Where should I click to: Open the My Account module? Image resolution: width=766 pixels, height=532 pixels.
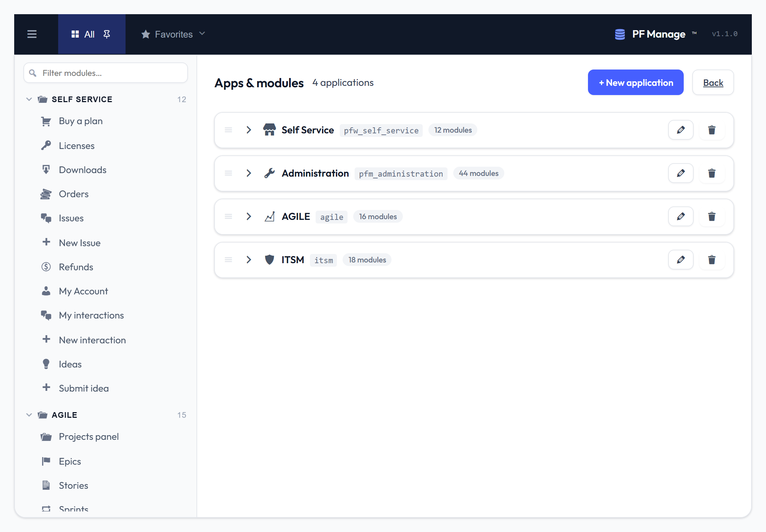tap(83, 291)
